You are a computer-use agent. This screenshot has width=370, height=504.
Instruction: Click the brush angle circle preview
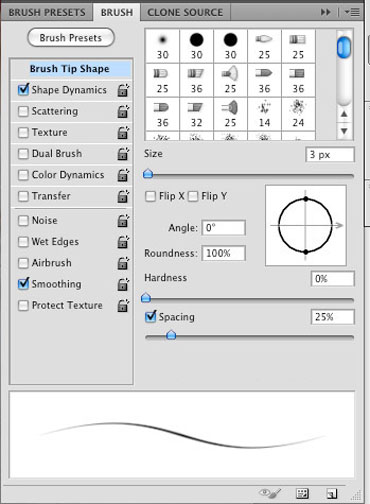(x=306, y=226)
